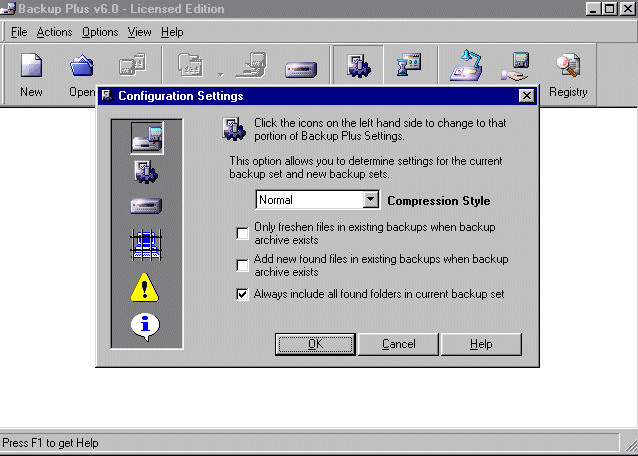Open the small arrow beside the folder toolbar icon

(221, 74)
